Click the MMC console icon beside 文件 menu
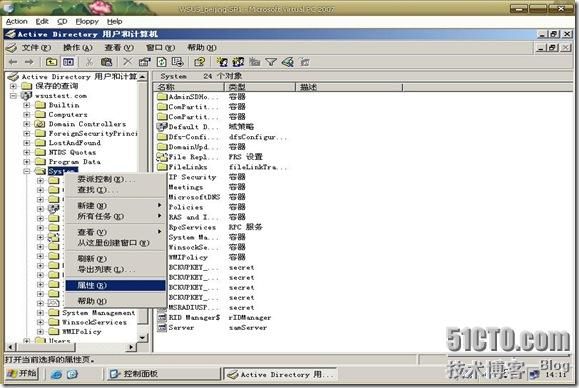The image size is (579, 388). [11, 48]
